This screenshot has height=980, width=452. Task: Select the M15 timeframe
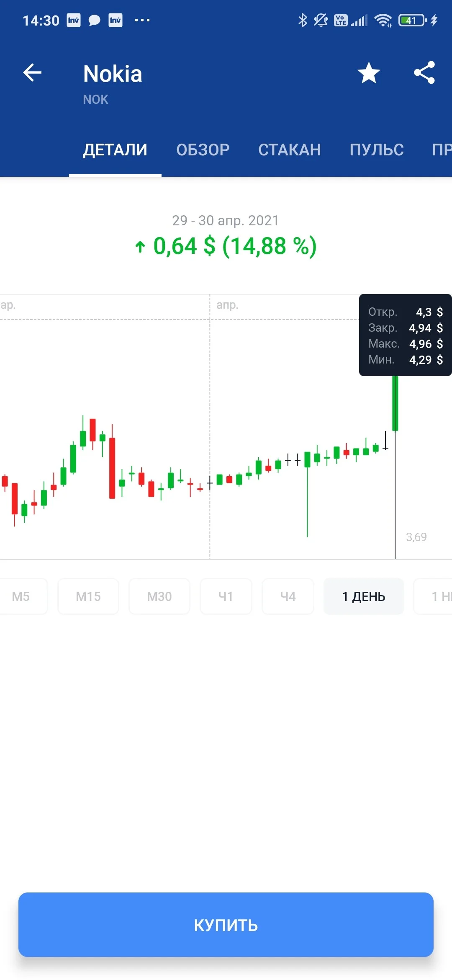[x=88, y=596]
